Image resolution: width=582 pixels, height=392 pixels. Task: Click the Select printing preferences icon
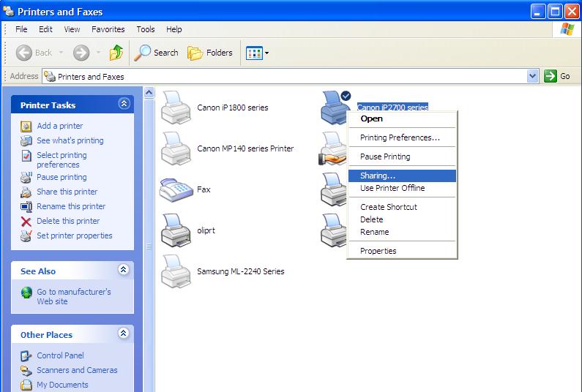click(x=26, y=156)
